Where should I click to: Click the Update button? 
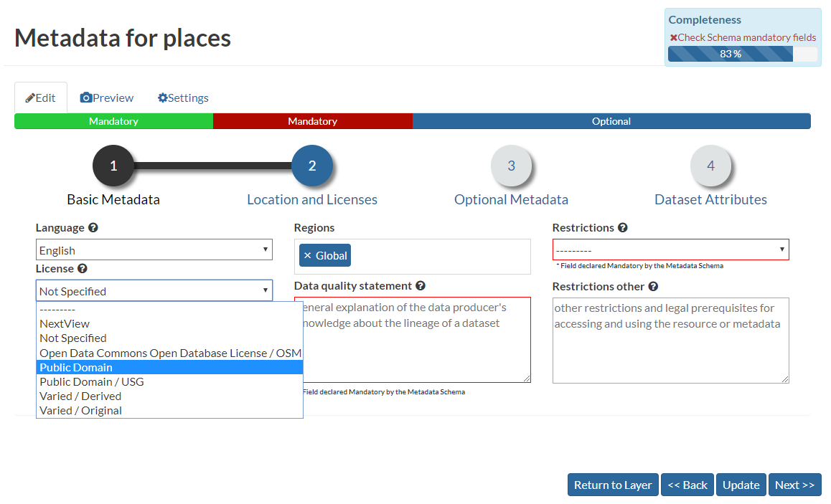click(x=741, y=485)
